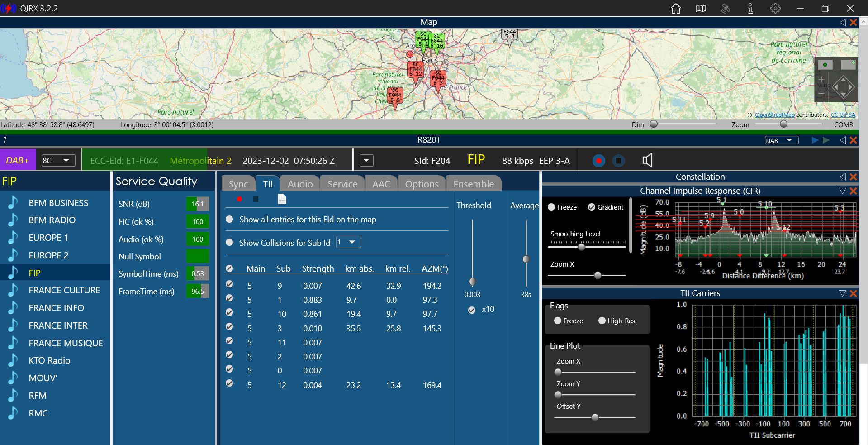Stop recording with the square stop button
The height and width of the screenshot is (445, 868).
[x=619, y=161]
